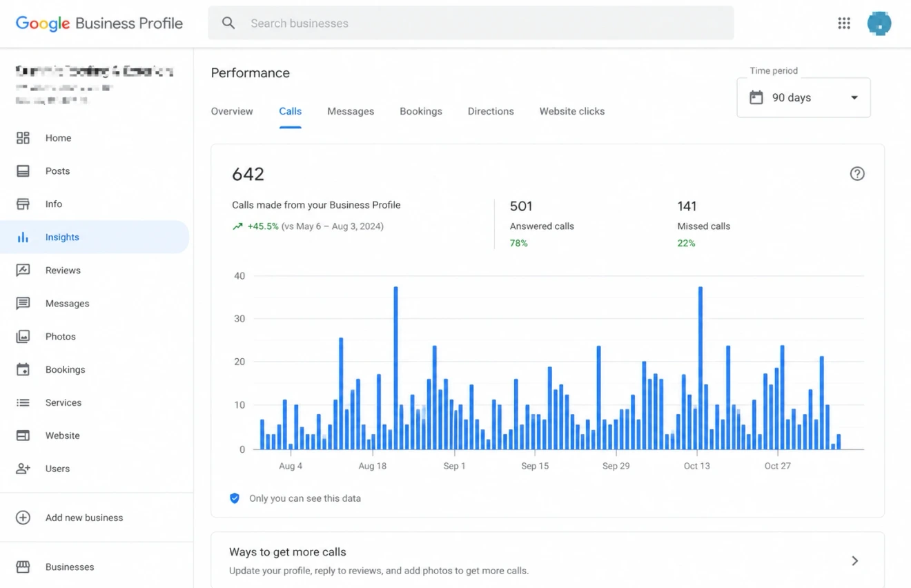Image resolution: width=911 pixels, height=588 pixels.
Task: Click the Search businesses field
Action: (x=471, y=23)
